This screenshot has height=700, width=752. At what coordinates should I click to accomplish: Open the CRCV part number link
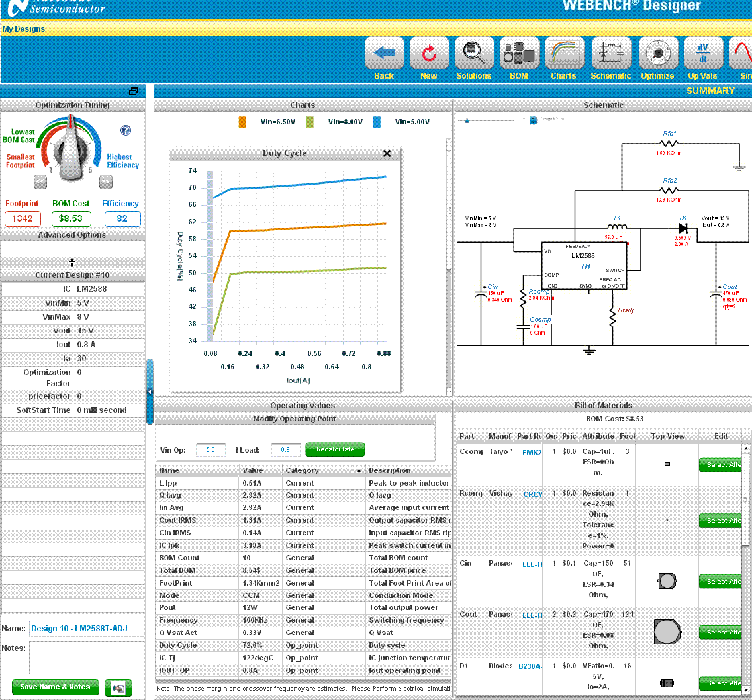533,494
